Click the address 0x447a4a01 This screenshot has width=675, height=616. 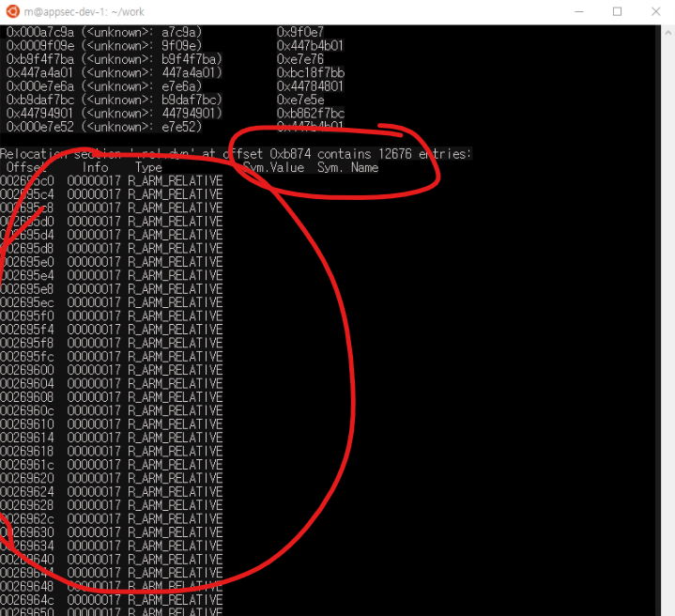40,72
